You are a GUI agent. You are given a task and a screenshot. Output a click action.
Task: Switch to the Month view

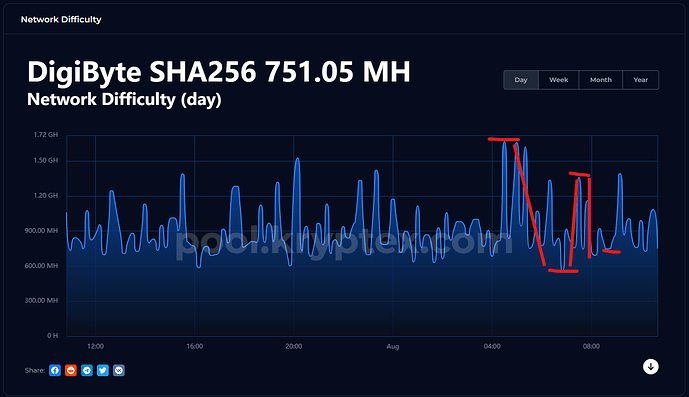coord(601,80)
